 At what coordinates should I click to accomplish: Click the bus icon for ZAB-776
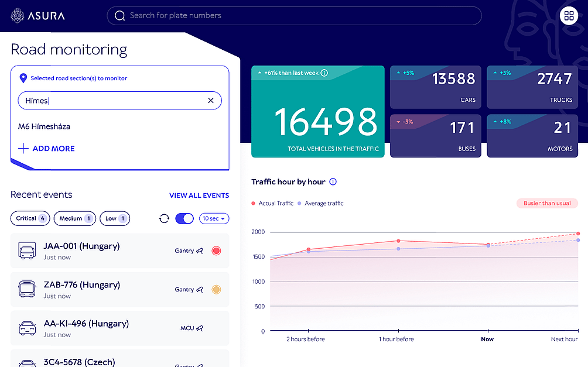[x=27, y=290]
